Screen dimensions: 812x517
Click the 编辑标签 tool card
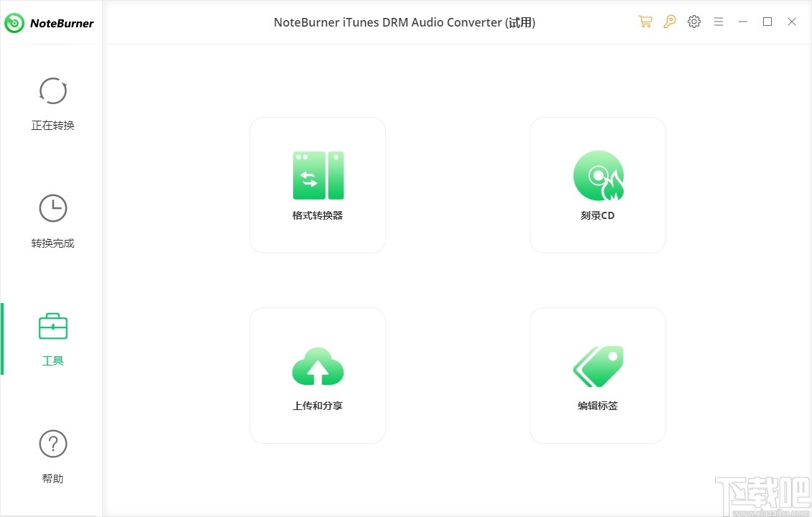point(597,375)
